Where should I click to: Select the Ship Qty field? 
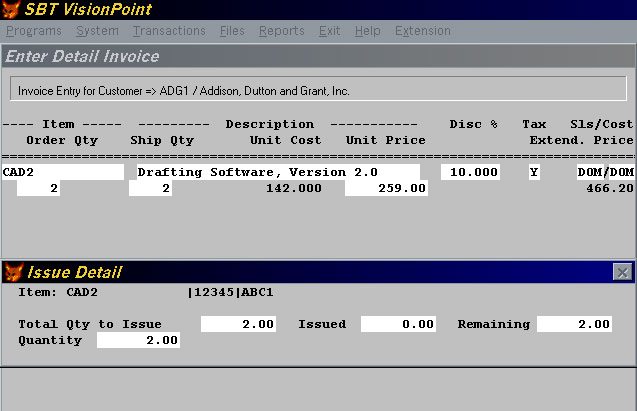pyautogui.click(x=150, y=188)
